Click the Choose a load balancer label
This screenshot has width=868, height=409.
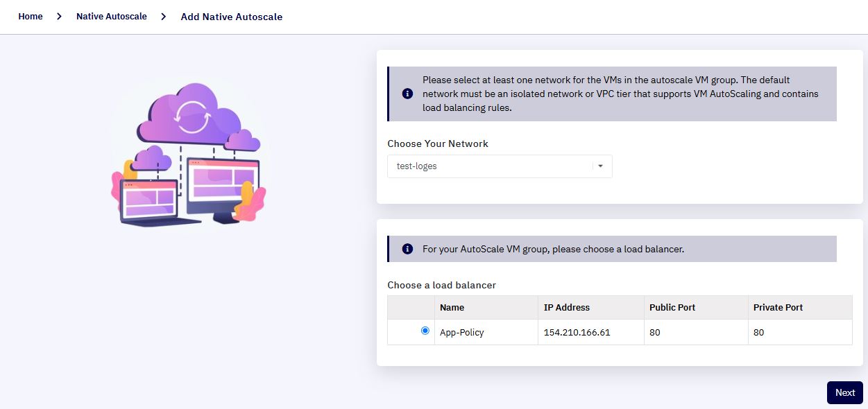pyautogui.click(x=442, y=285)
